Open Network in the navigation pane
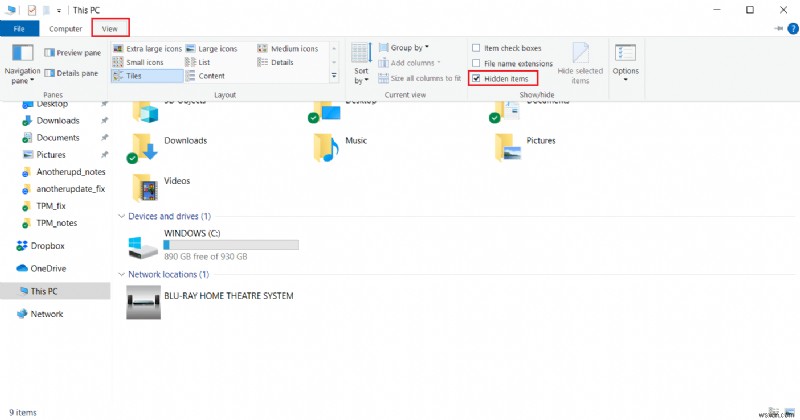 pyautogui.click(x=46, y=314)
